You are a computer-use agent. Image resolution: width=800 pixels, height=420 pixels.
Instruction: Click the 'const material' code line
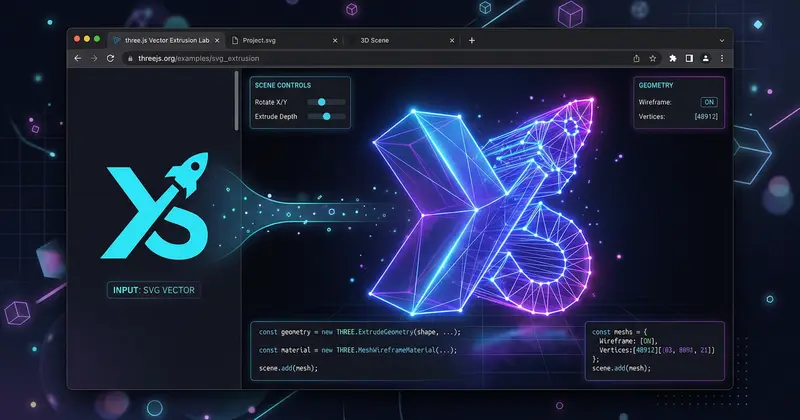pyautogui.click(x=358, y=350)
